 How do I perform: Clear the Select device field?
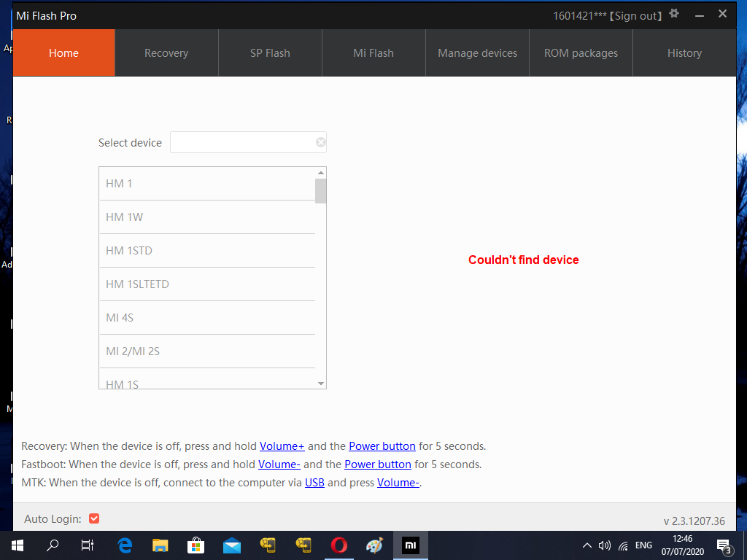tap(321, 142)
